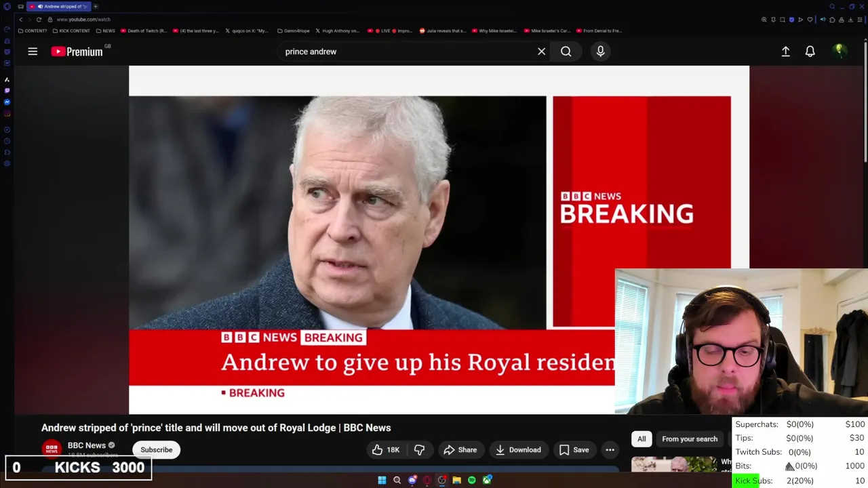Bookmark page with the heart icon

click(810, 20)
